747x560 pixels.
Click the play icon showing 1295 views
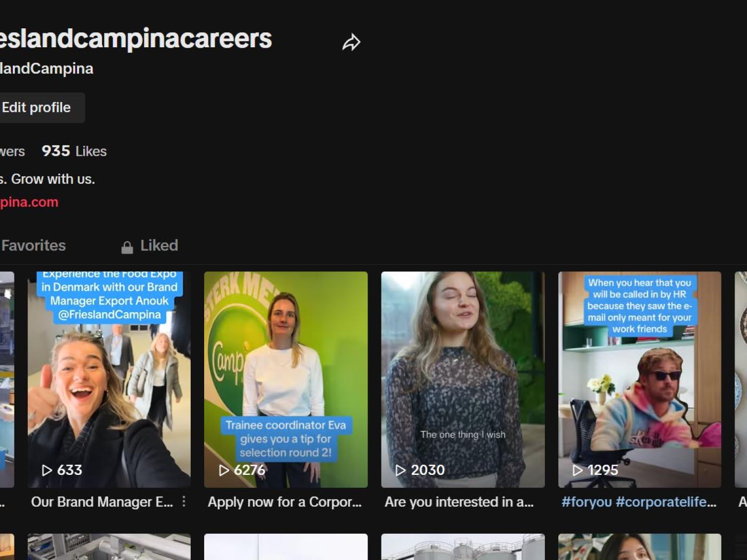click(x=578, y=470)
